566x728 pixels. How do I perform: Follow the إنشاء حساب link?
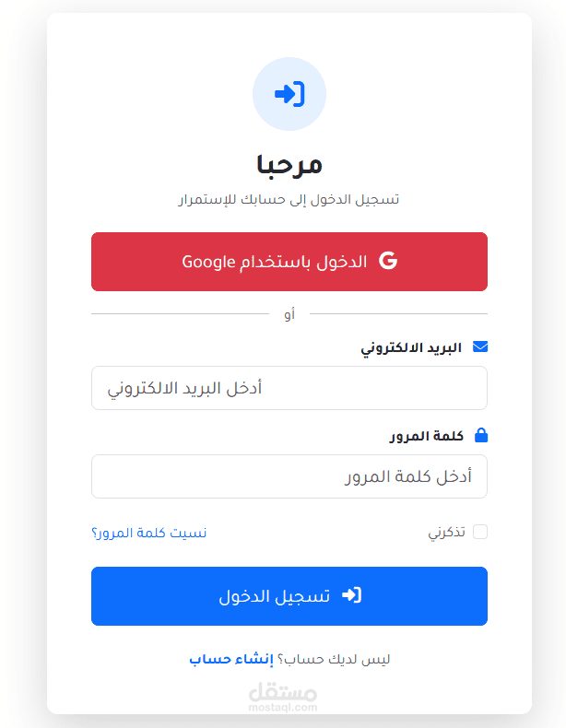click(231, 659)
